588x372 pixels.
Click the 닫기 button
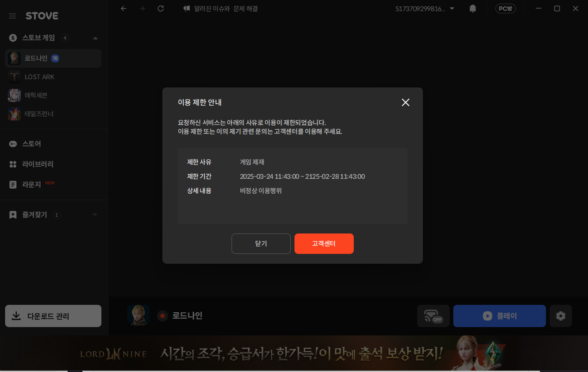coord(261,244)
